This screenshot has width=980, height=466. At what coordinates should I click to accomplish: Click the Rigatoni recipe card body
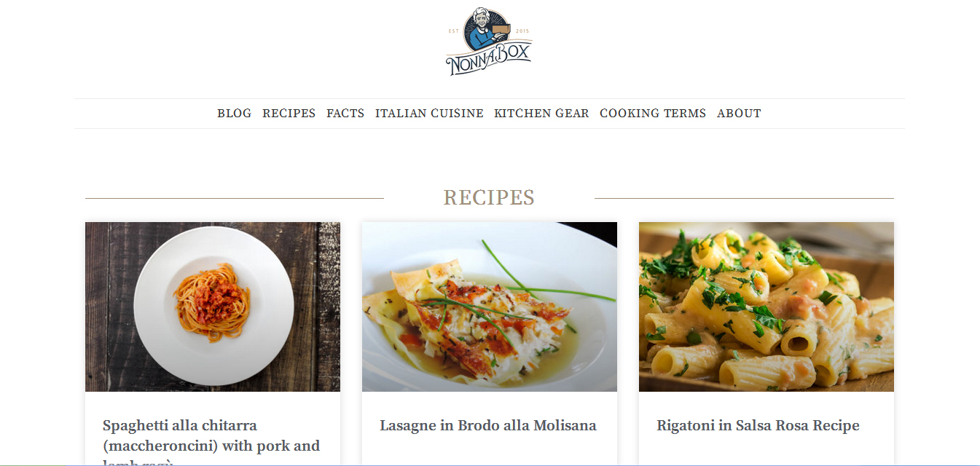click(767, 429)
